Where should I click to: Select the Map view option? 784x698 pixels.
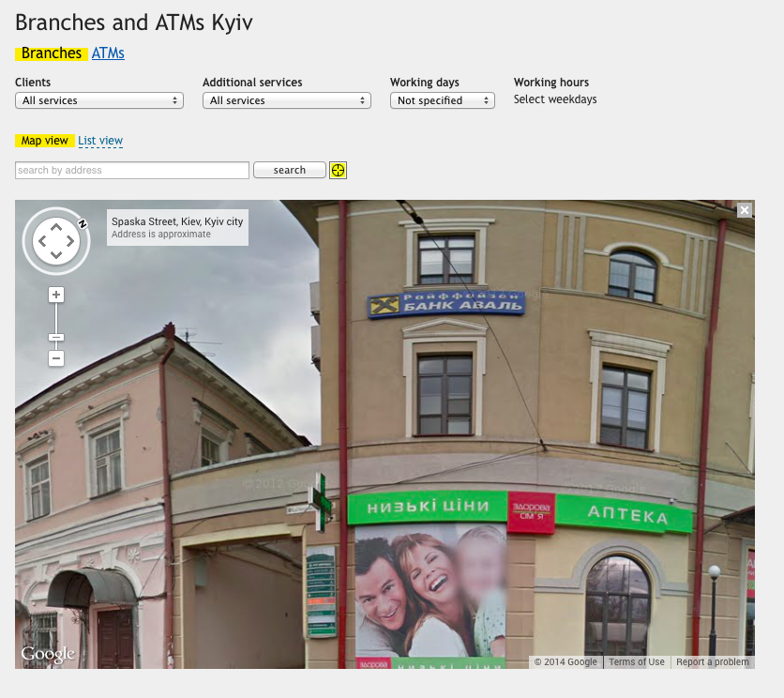point(45,141)
